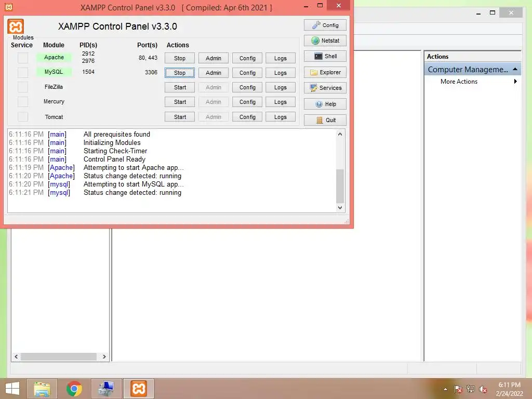Click MySQL port 3306 value
The image size is (532, 399).
pyautogui.click(x=151, y=72)
